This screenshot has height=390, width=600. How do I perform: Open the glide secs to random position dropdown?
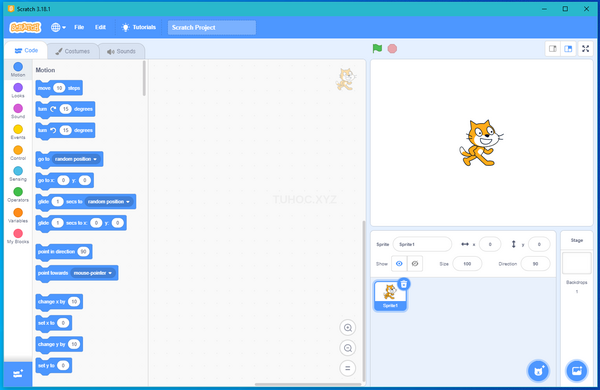pos(109,202)
